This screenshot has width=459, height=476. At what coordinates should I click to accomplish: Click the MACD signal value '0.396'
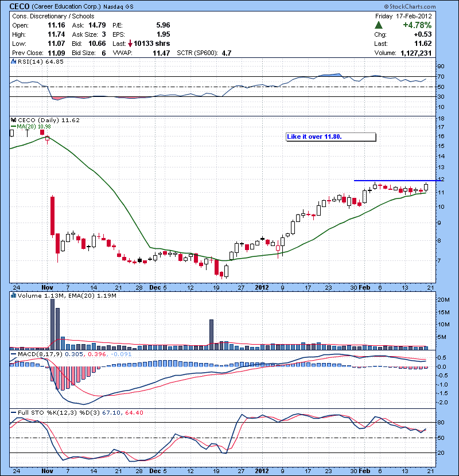[x=97, y=354]
